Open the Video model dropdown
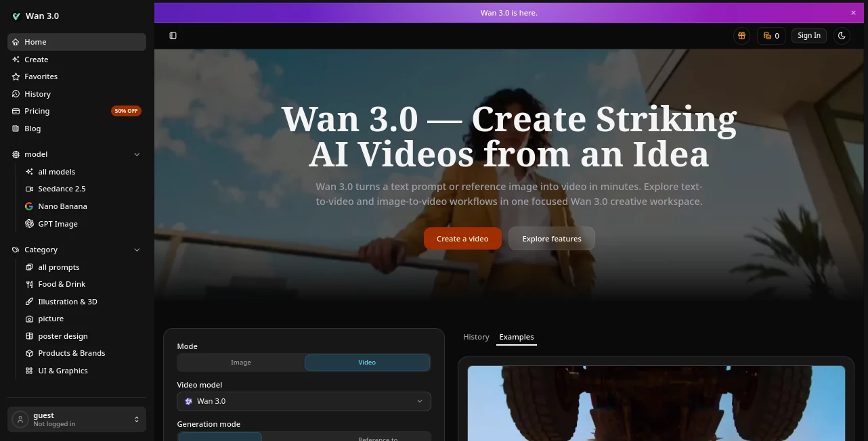The image size is (868, 441). pyautogui.click(x=304, y=401)
